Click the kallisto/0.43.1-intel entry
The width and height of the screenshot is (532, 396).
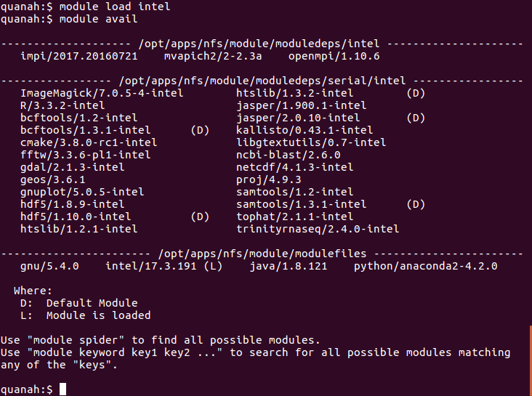305,130
